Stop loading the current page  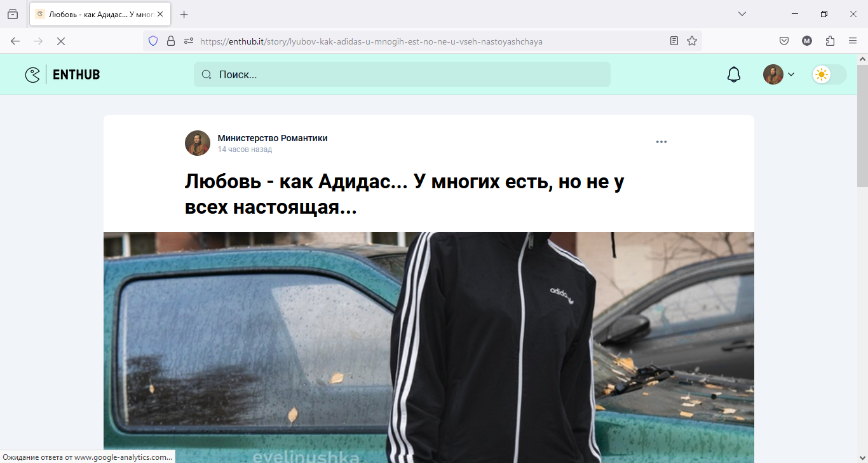pyautogui.click(x=61, y=41)
